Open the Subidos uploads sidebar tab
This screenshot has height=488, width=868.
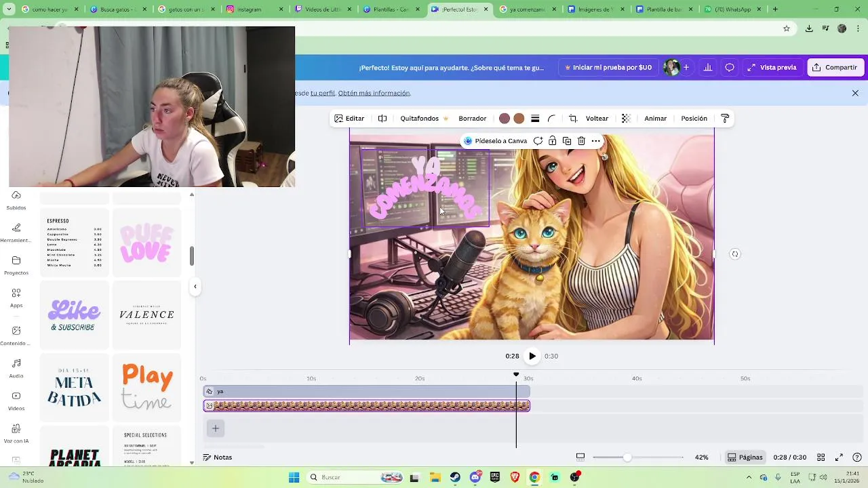coord(16,201)
